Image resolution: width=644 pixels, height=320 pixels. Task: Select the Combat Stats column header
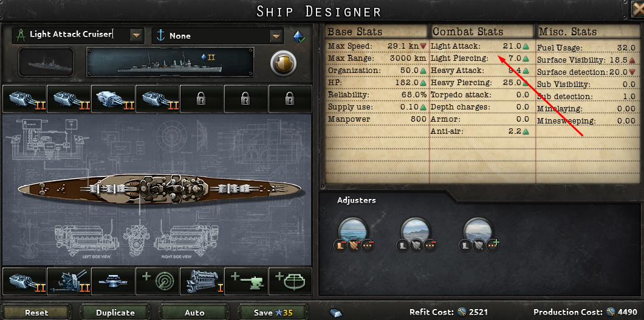pyautogui.click(x=468, y=32)
